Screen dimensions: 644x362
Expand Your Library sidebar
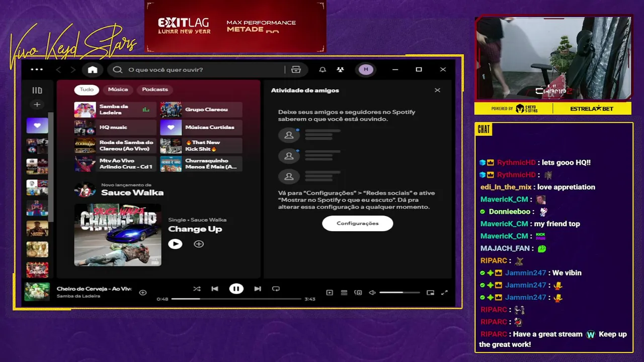[37, 90]
